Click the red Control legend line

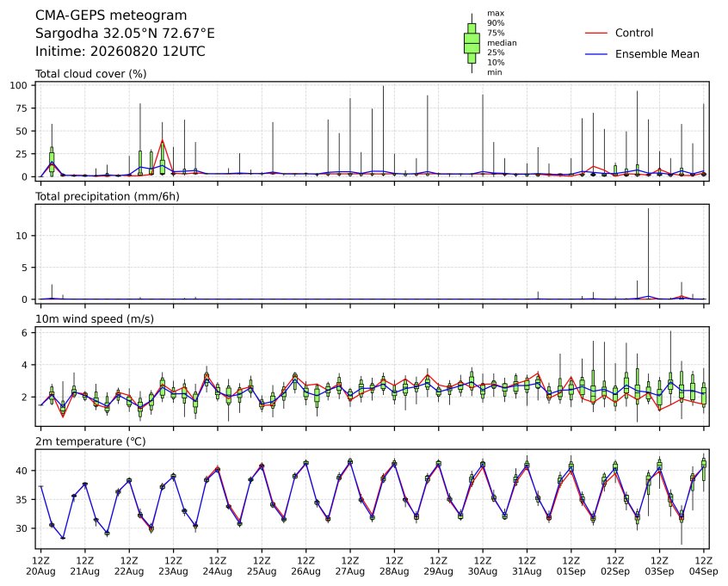point(596,34)
